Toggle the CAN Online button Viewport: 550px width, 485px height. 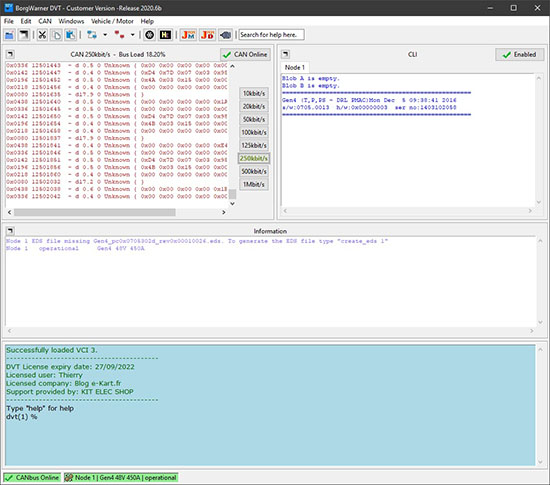(245, 55)
